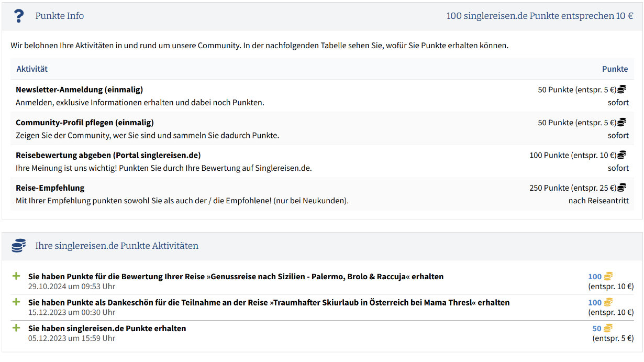Image resolution: width=644 pixels, height=362 pixels.
Task: Click 'Ihre singlereisen.de Punkte Aktivitäten' heading
Action: 117,246
